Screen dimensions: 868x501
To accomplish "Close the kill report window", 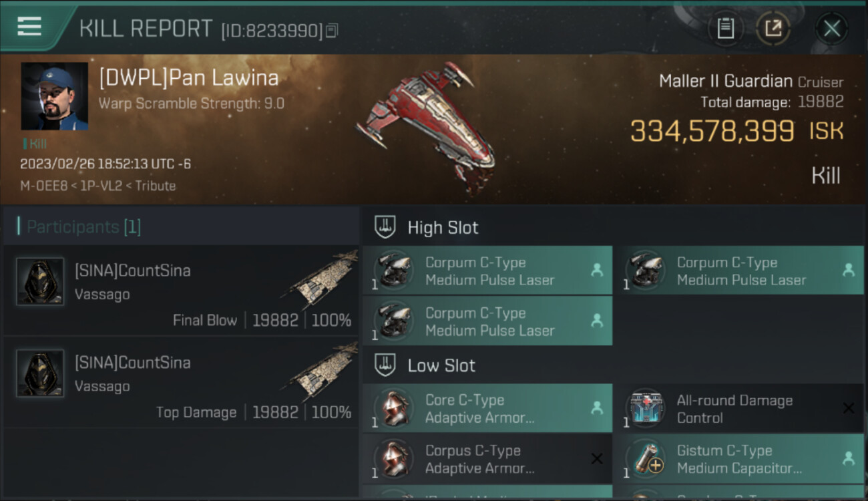I will [x=831, y=28].
